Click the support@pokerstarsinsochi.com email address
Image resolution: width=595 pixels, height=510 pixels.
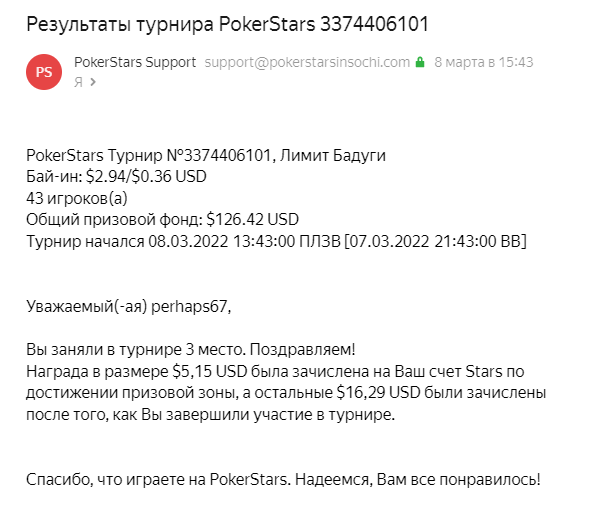pos(307,62)
